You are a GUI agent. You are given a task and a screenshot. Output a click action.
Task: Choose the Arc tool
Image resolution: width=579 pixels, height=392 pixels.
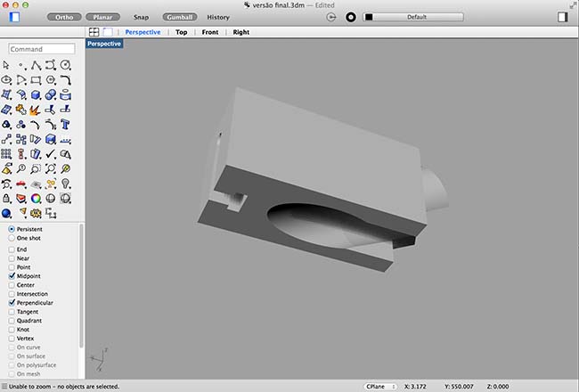tap(21, 80)
